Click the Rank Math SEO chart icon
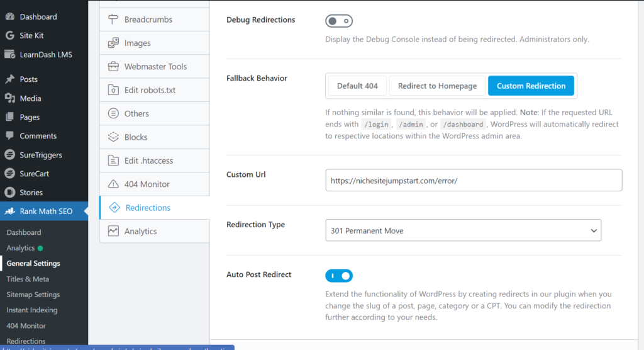The image size is (644, 350). pyautogui.click(x=10, y=211)
